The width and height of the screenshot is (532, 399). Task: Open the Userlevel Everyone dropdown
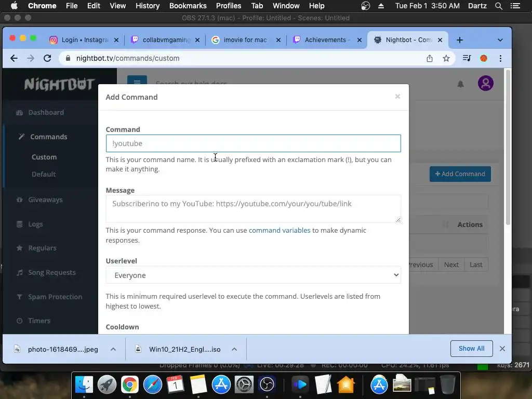253,275
